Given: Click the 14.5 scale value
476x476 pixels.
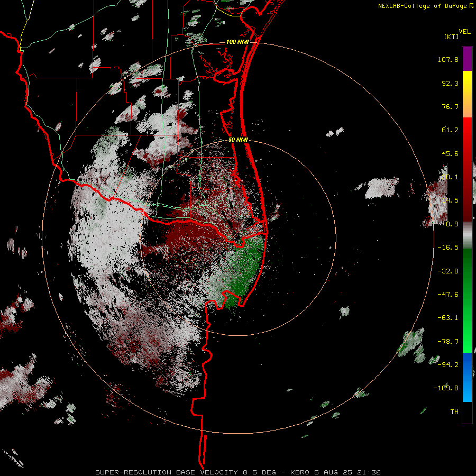Looking at the screenshot, I should click(x=450, y=200).
